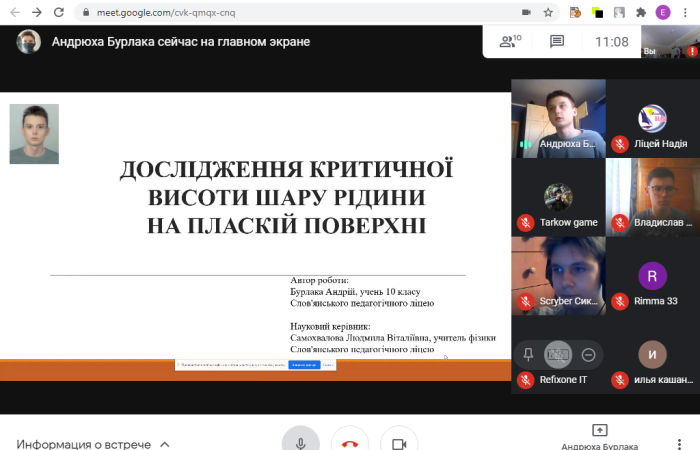Reload the Google Meet page

click(61, 12)
